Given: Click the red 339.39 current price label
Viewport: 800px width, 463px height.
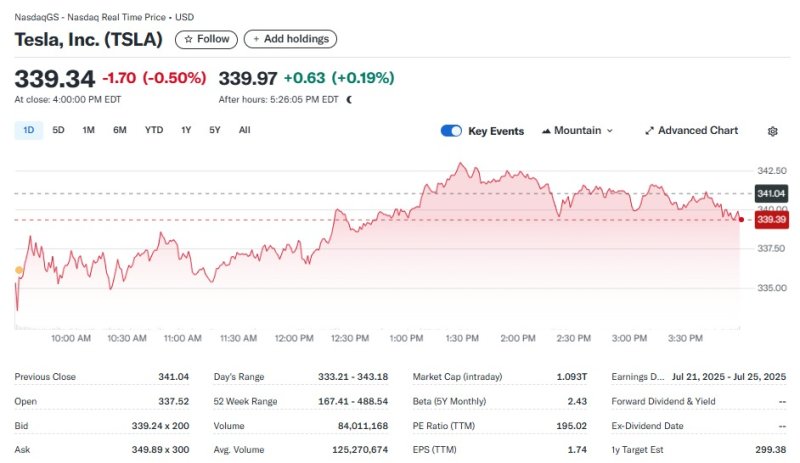Looking at the screenshot, I should click(x=771, y=220).
